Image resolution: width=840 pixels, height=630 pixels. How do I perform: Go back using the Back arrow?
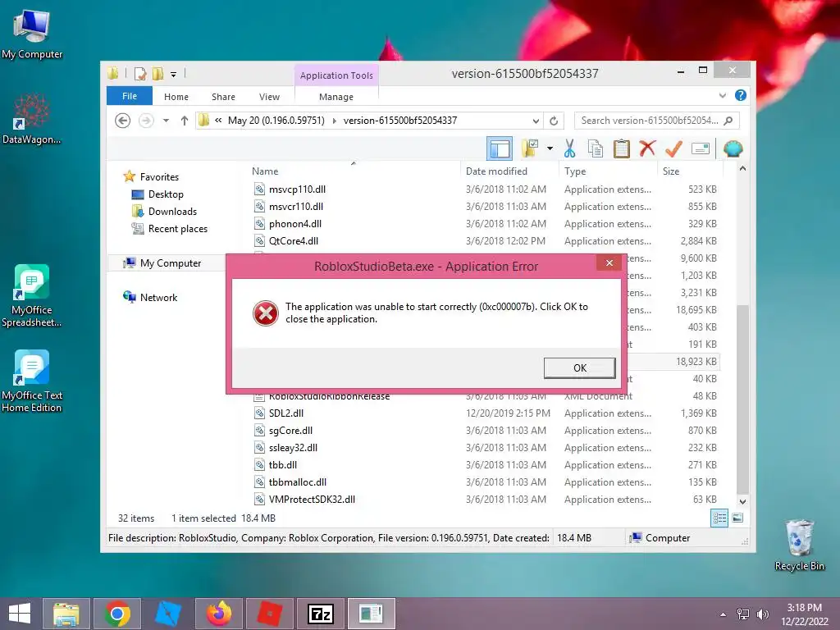pyautogui.click(x=123, y=121)
